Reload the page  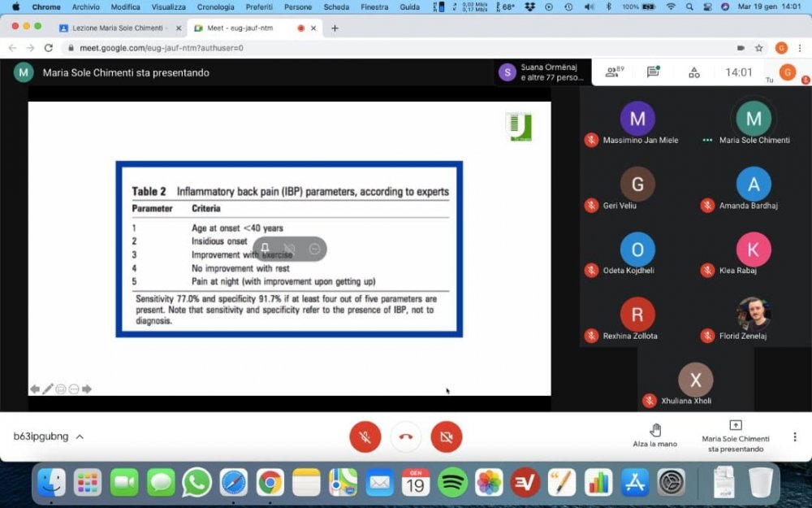(48, 48)
